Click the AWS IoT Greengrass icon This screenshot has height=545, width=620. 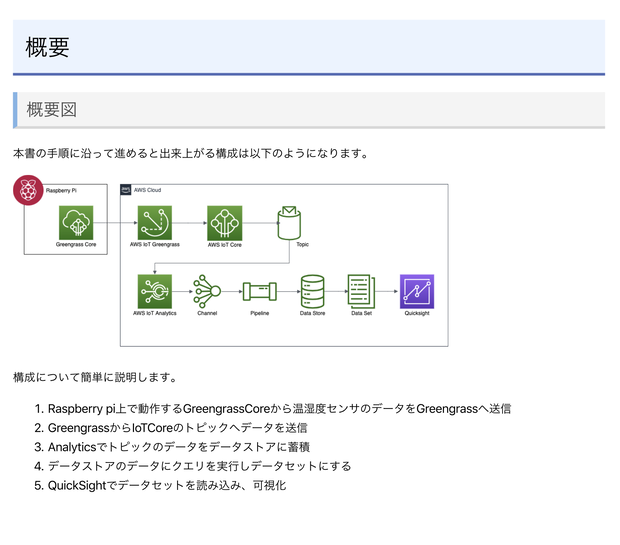155,223
